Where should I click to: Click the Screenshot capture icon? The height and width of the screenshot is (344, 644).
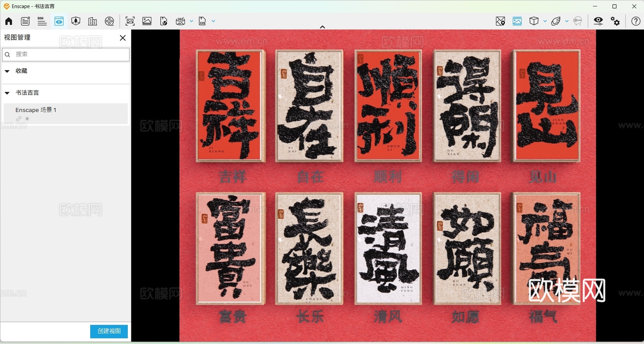(x=130, y=21)
